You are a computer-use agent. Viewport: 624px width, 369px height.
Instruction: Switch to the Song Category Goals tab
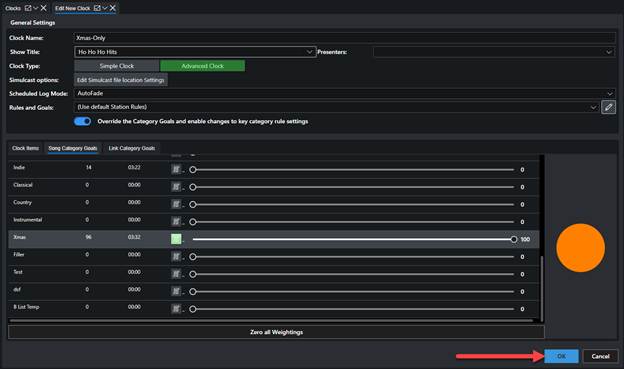click(73, 148)
